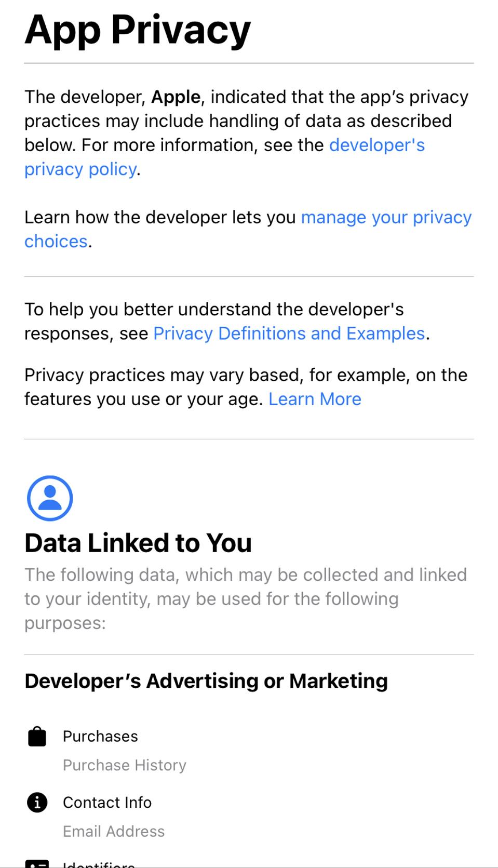This screenshot has width=498, height=868.
Task: Click the Identifiers ID card icon
Action: click(x=37, y=863)
